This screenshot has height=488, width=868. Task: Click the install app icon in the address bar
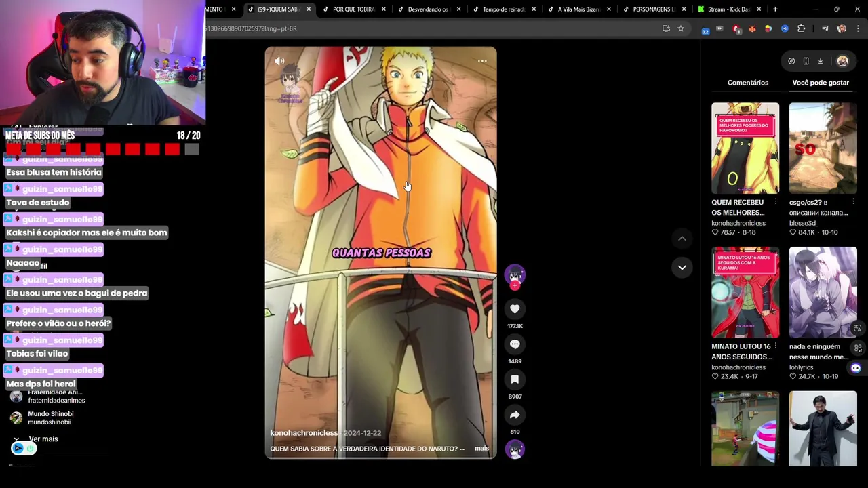coord(666,28)
